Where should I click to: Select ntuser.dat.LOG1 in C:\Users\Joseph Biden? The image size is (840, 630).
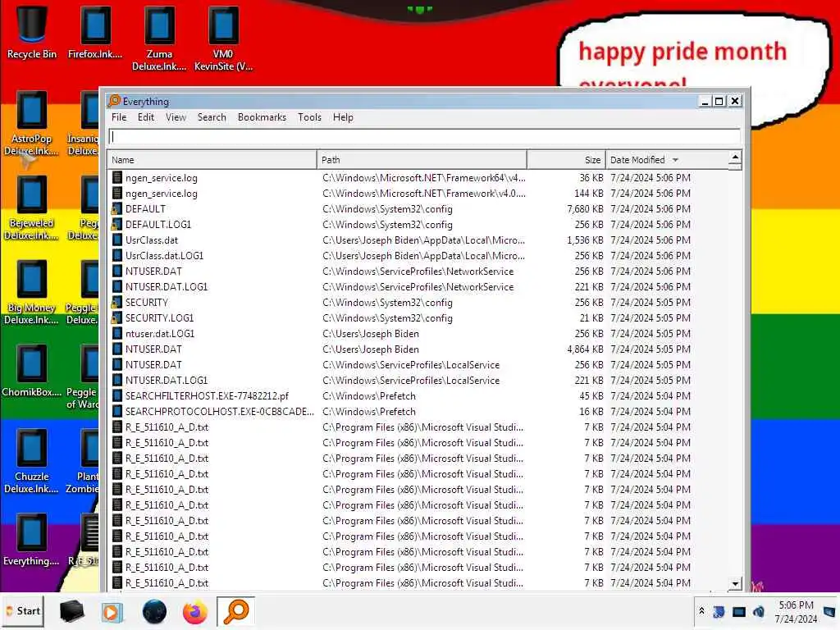click(x=418, y=333)
